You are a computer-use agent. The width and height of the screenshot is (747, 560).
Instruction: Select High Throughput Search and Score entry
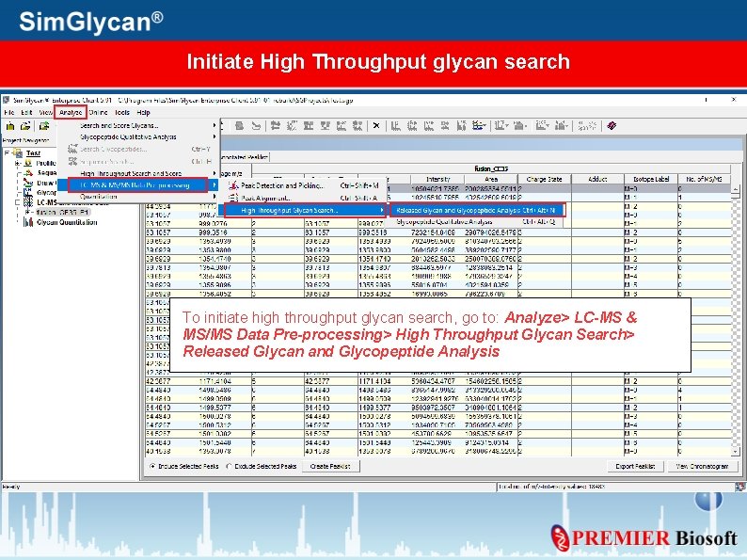(x=138, y=173)
